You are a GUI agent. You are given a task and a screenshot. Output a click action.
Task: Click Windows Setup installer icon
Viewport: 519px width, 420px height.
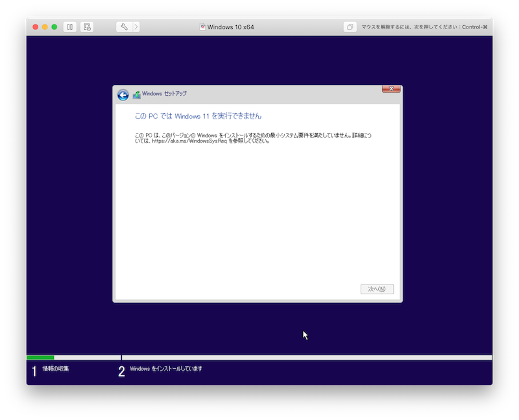pyautogui.click(x=136, y=95)
